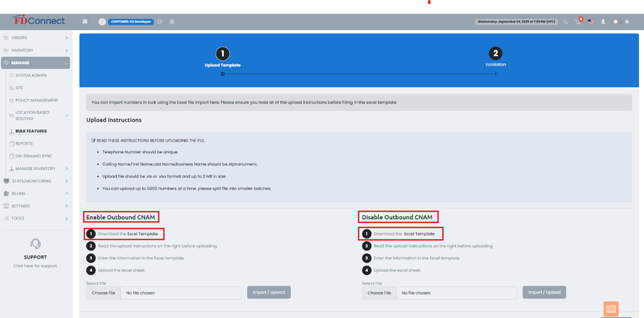This screenshot has width=644, height=318.
Task: Click the switch-customer icon after CD Developer badge
Action: (x=160, y=22)
